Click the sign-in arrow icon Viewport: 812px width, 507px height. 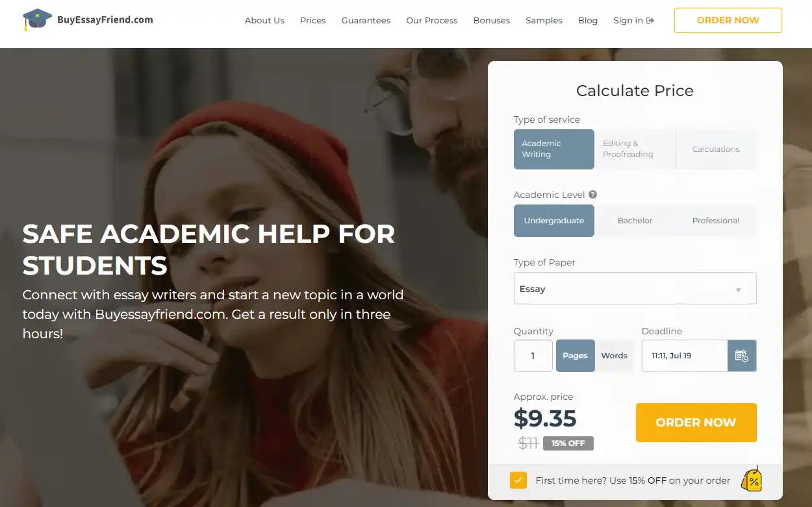[x=650, y=21]
